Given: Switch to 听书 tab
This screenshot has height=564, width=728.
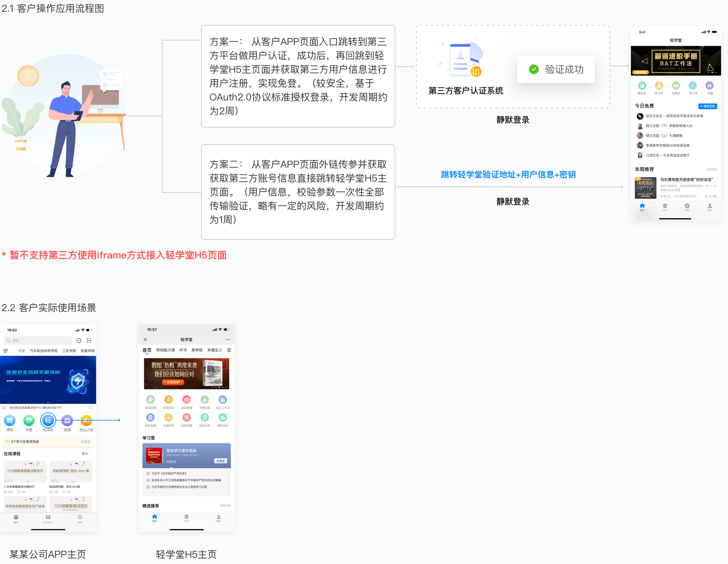Looking at the screenshot, I should [x=183, y=350].
